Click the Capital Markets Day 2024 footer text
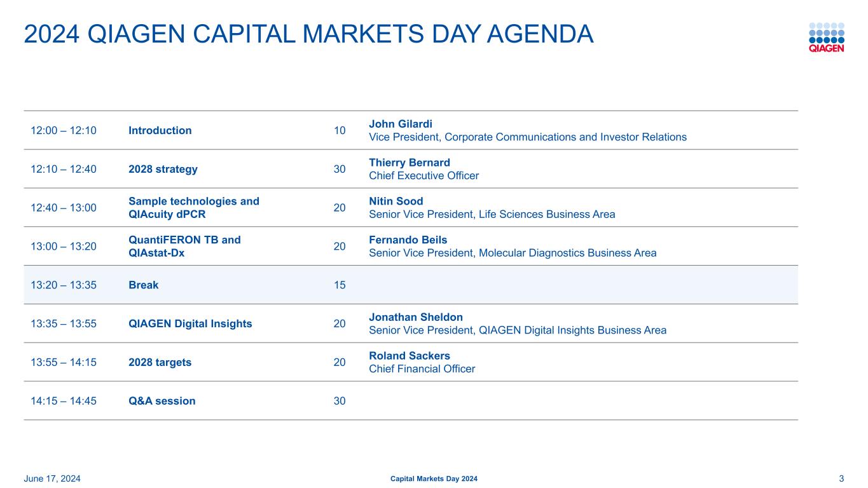 (434, 478)
